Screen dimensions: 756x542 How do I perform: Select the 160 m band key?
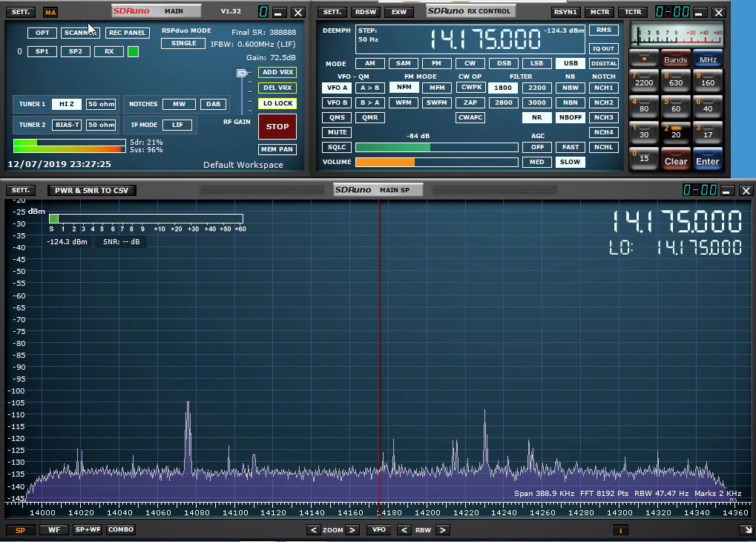[708, 81]
